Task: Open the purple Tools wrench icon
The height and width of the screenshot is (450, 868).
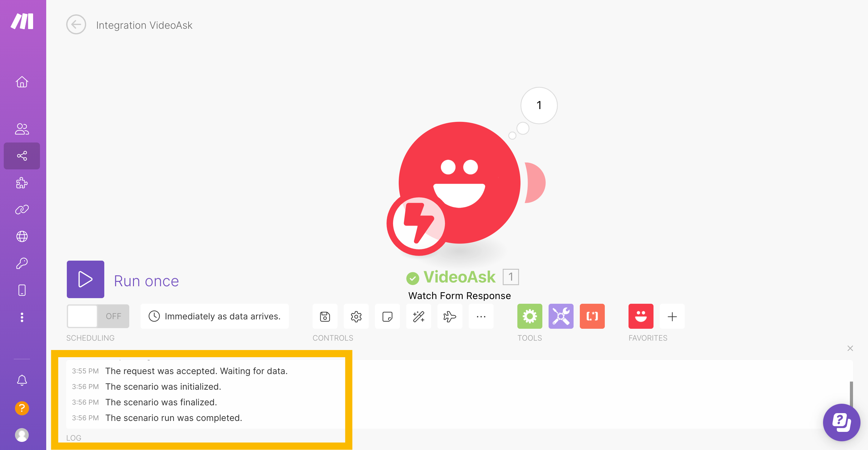Action: coord(561,317)
